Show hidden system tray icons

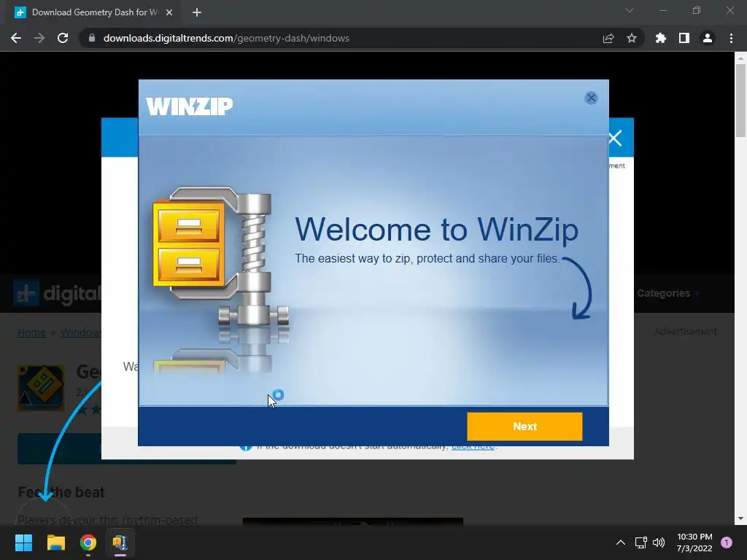click(621, 542)
